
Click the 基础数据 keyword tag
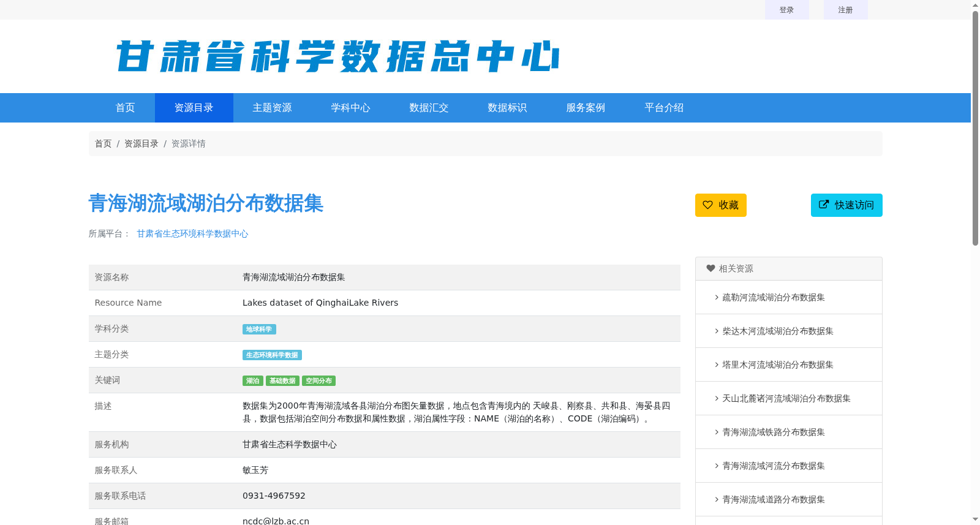click(x=282, y=381)
